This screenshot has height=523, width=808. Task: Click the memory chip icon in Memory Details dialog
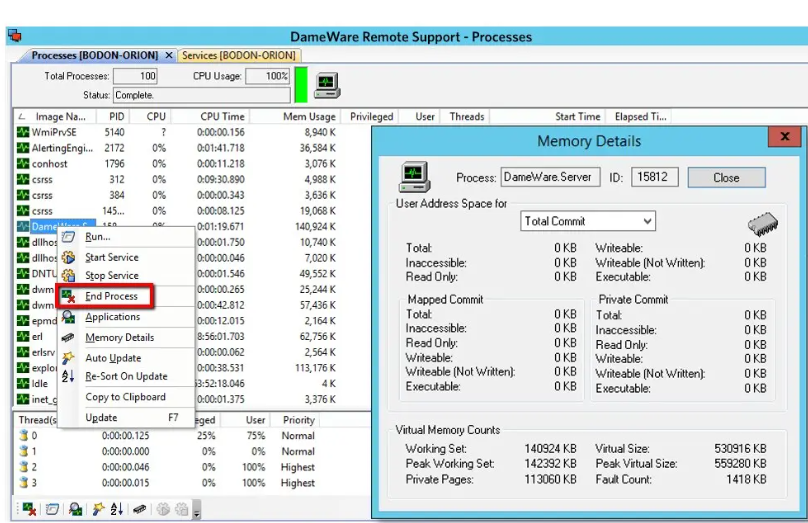pos(762,225)
